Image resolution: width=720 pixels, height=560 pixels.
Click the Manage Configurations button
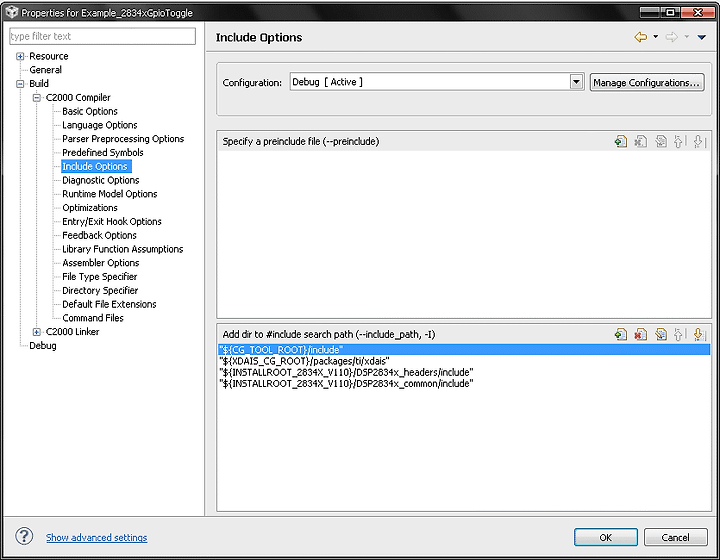click(x=647, y=83)
